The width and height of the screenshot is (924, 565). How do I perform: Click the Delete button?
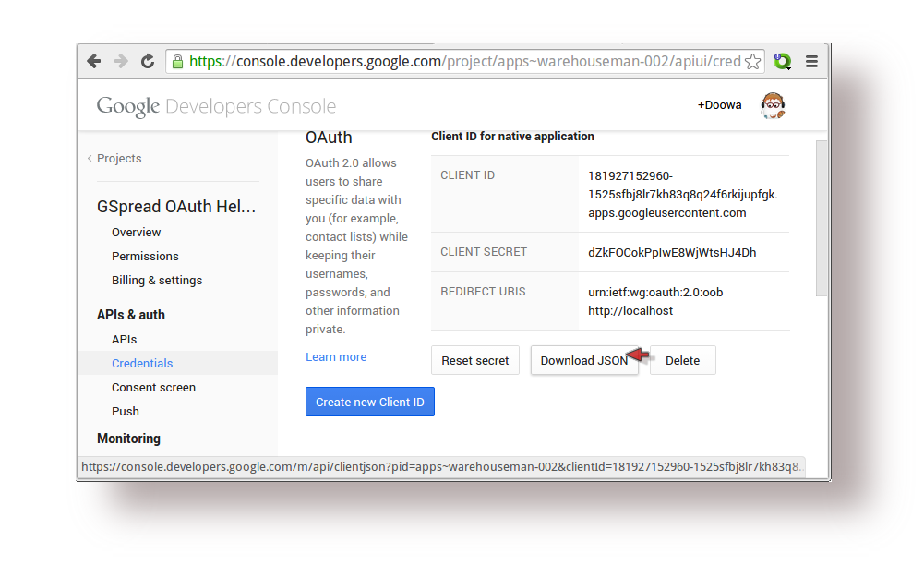(x=683, y=360)
